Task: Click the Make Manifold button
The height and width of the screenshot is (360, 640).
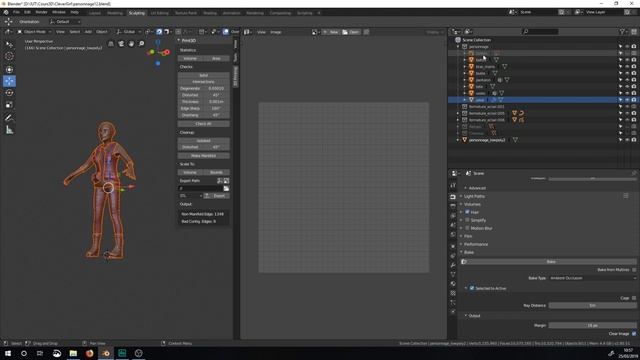Action: point(203,156)
